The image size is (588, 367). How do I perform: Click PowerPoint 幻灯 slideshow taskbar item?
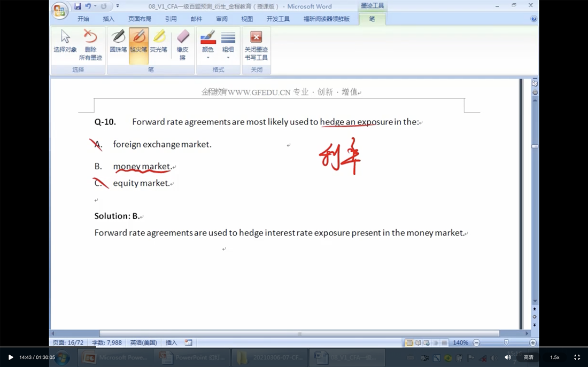point(193,357)
